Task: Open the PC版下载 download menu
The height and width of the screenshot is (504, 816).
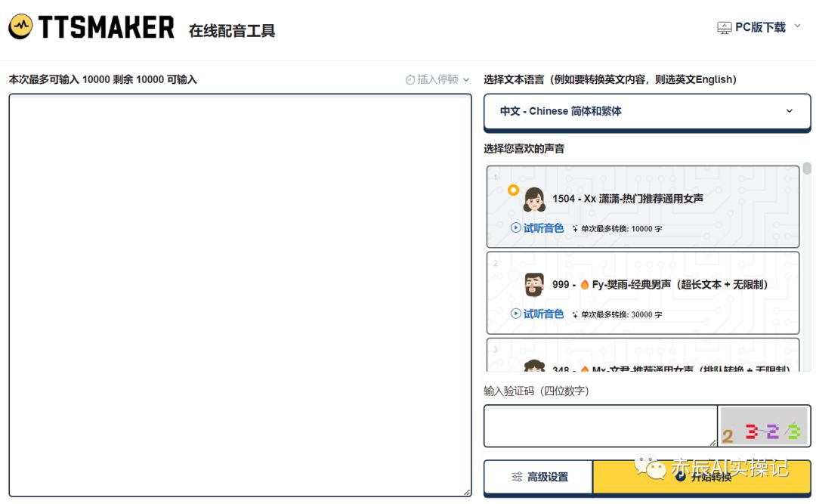Action: 759,27
